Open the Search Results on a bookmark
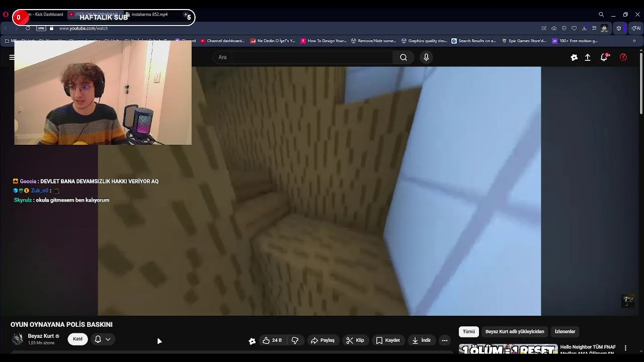 click(x=474, y=41)
